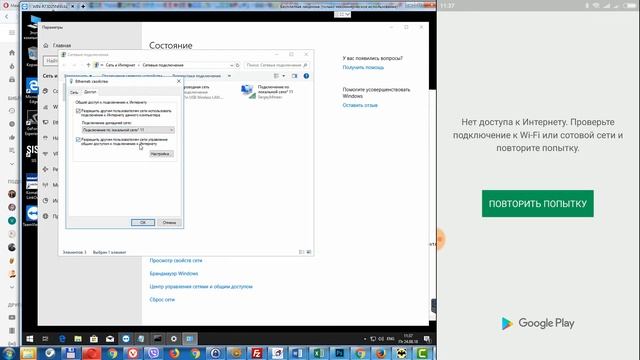Focus the Settings search box
This screenshot has height=360, width=640.
pos(51,61)
